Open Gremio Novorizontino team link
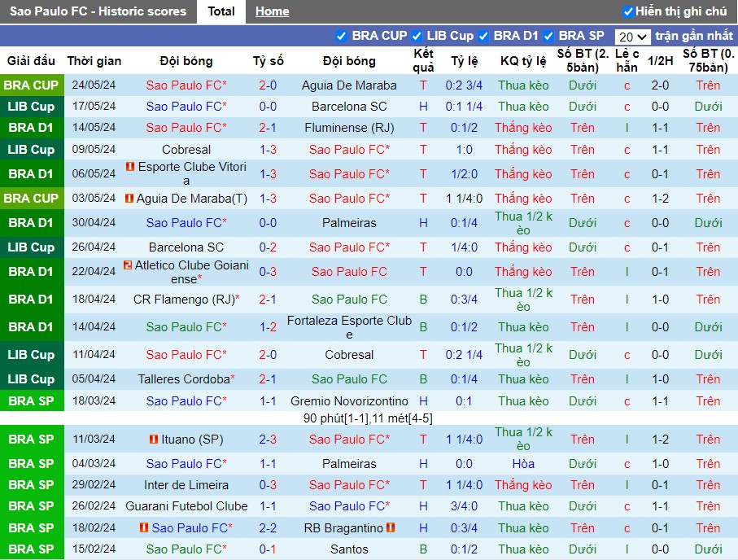The height and width of the screenshot is (560, 738). (349, 400)
